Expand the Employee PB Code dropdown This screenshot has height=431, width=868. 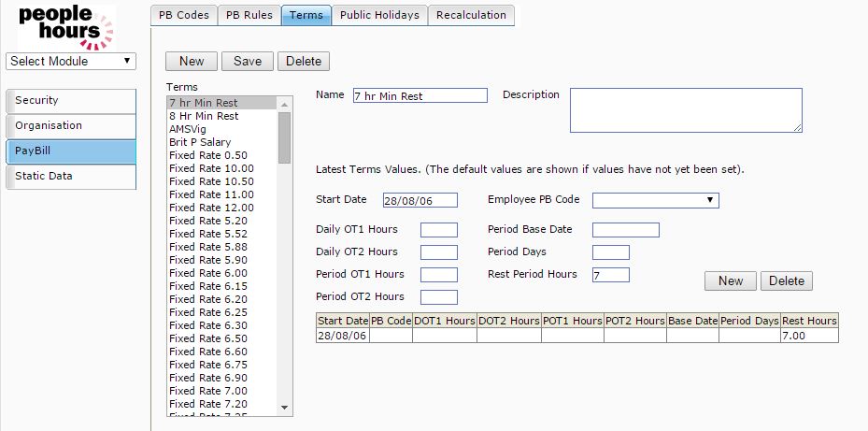(655, 200)
